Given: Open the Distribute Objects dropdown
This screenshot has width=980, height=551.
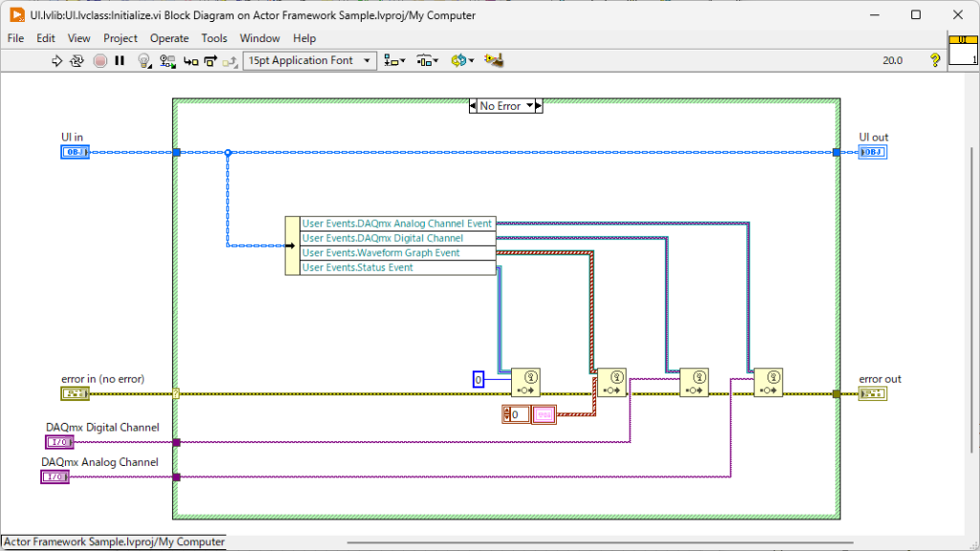Looking at the screenshot, I should 428,60.
